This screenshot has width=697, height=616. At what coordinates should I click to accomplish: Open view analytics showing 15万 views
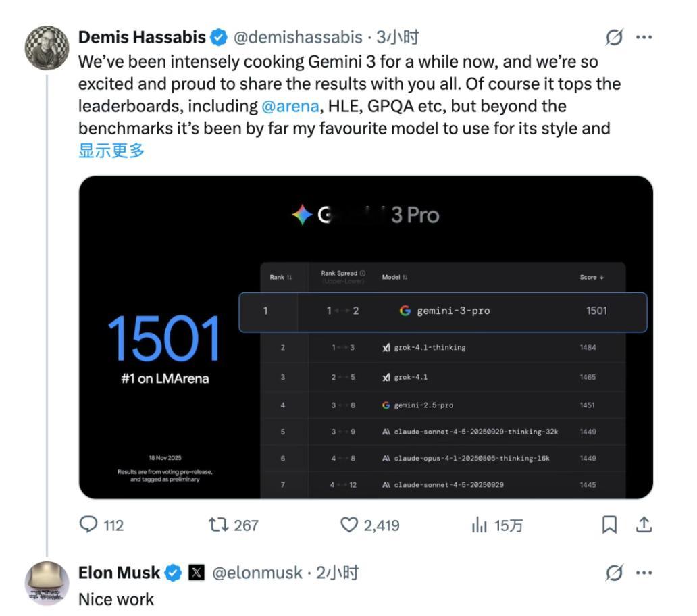pyautogui.click(x=480, y=524)
